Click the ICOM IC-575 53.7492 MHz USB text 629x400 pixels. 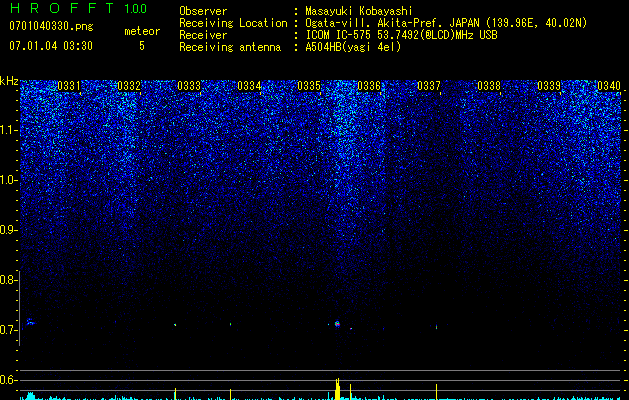[401, 35]
